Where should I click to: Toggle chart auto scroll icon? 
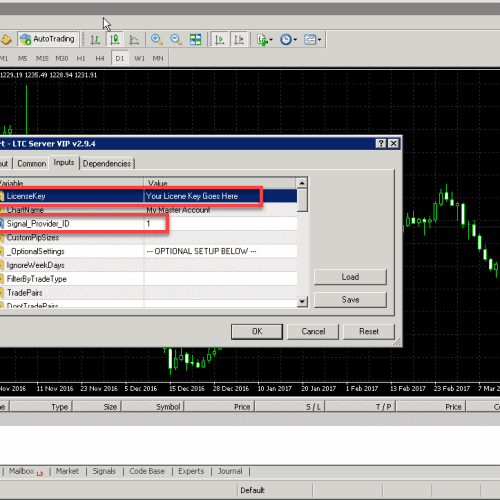tap(219, 39)
